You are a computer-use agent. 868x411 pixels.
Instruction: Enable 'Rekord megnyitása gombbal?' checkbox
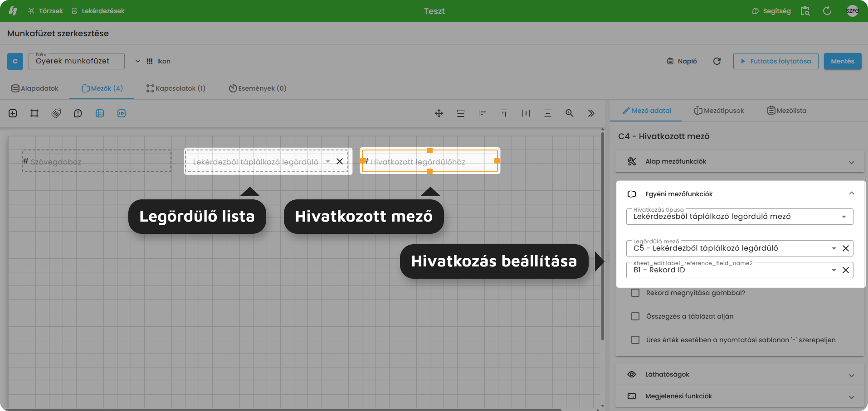click(x=635, y=293)
